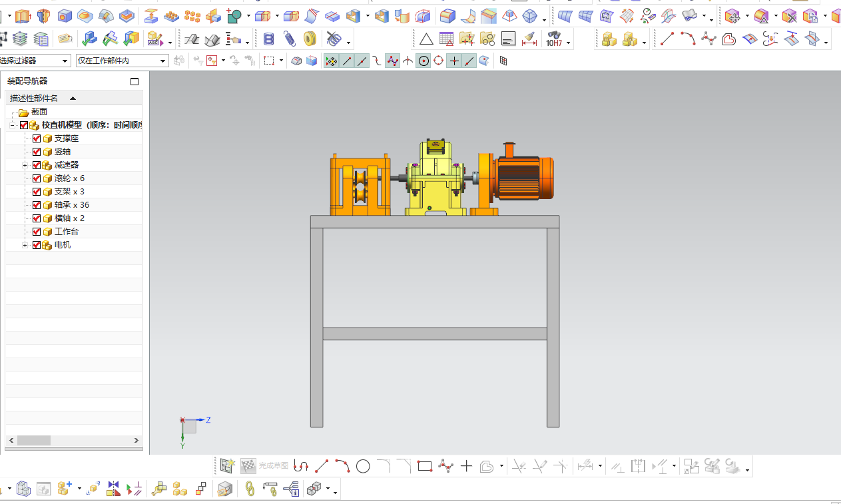The image size is (841, 504).
Task: Toggle the enable snap point icon
Action: (x=331, y=61)
